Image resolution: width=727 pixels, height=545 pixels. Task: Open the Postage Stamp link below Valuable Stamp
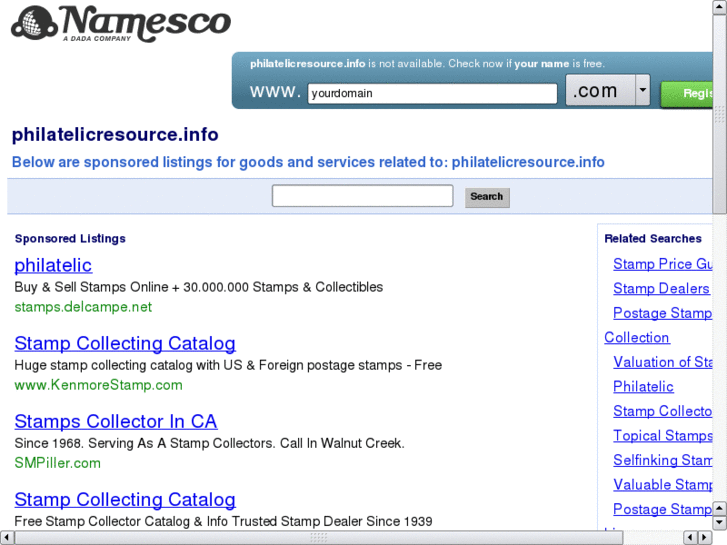pos(663,510)
